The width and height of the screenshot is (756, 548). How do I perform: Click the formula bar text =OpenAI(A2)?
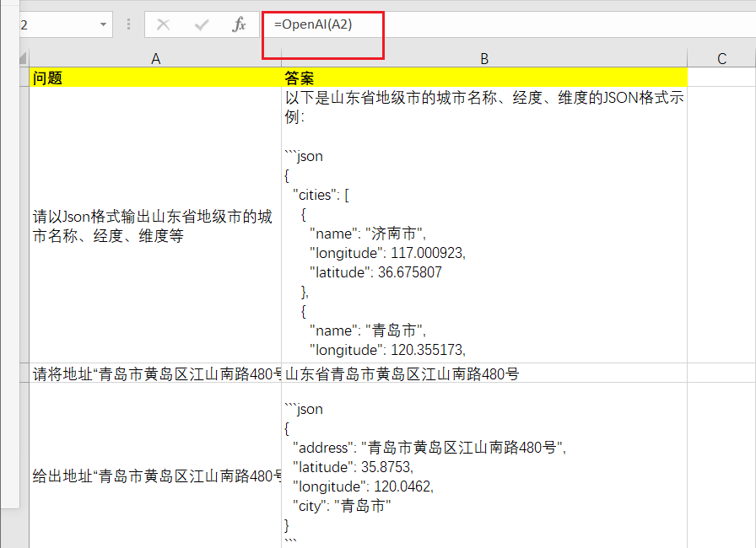(x=313, y=24)
